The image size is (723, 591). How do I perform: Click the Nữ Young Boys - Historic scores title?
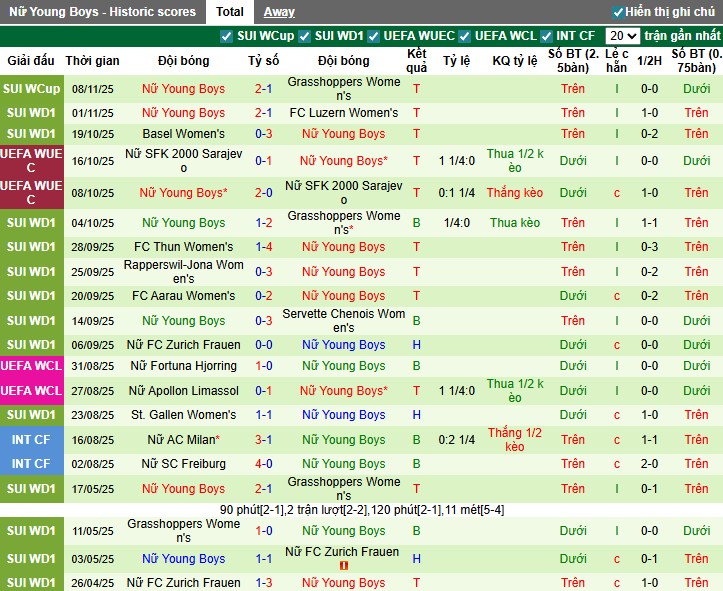click(x=102, y=12)
